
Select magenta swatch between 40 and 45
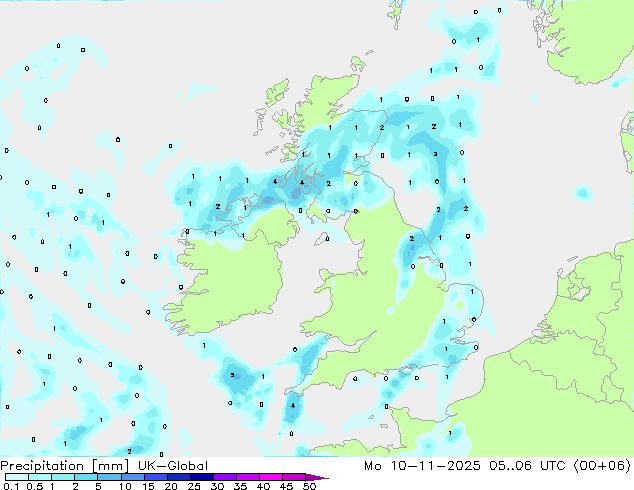click(x=271, y=477)
